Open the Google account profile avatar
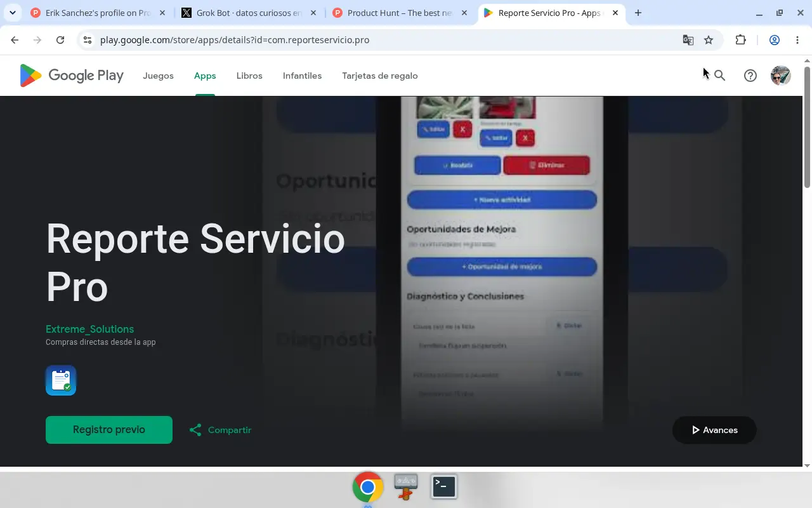 (780, 76)
